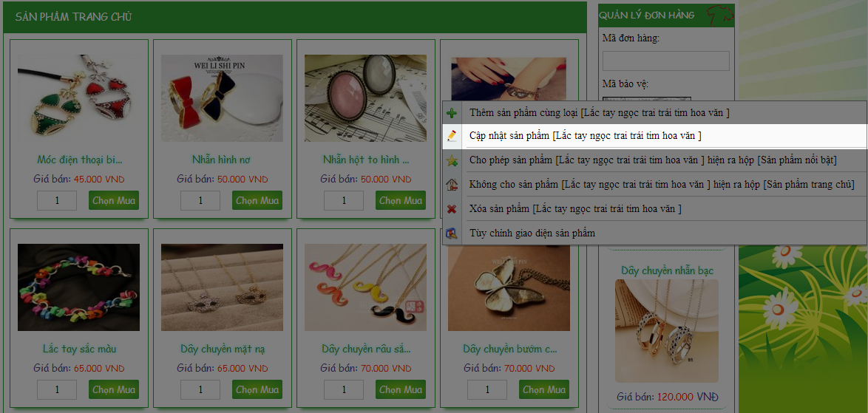
Task: Click the mustache necklace product image
Action: (365, 287)
